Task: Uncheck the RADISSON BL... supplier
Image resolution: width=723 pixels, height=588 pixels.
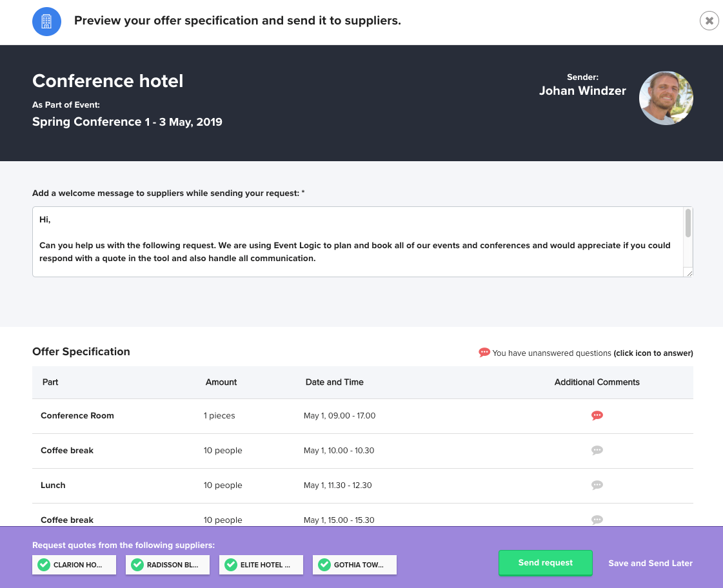Action: pyautogui.click(x=168, y=565)
